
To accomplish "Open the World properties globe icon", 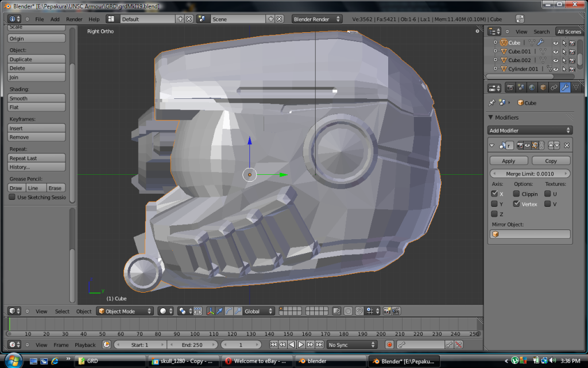I will pyautogui.click(x=532, y=88).
